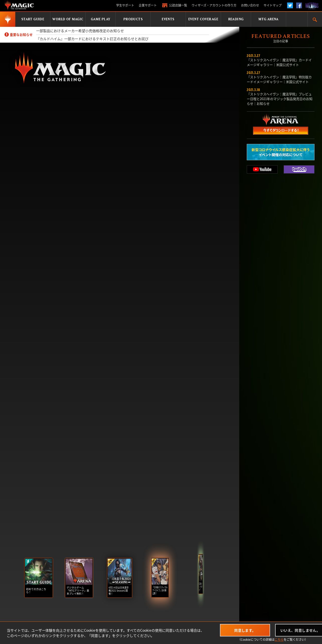Select the MTG Arena carousel card

(79, 578)
